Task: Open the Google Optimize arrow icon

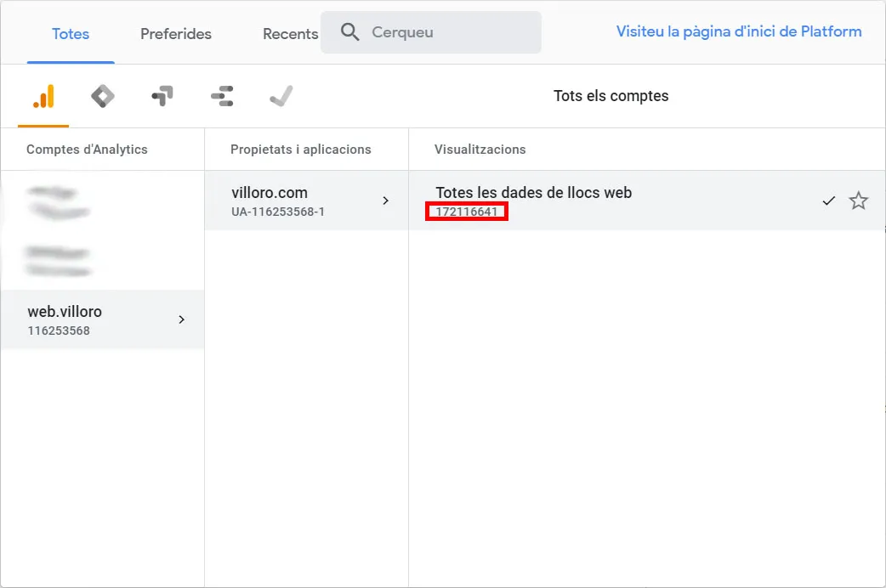Action: click(x=162, y=96)
